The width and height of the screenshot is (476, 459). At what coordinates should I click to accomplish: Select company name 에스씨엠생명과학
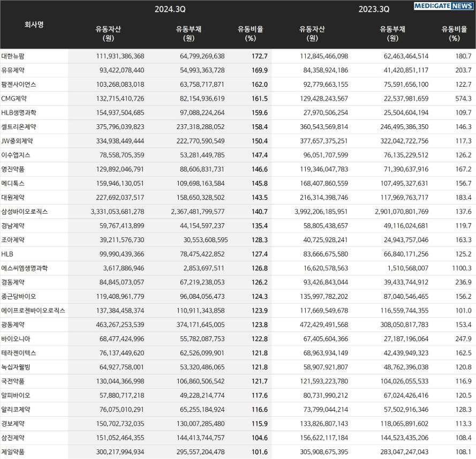pyautogui.click(x=25, y=268)
